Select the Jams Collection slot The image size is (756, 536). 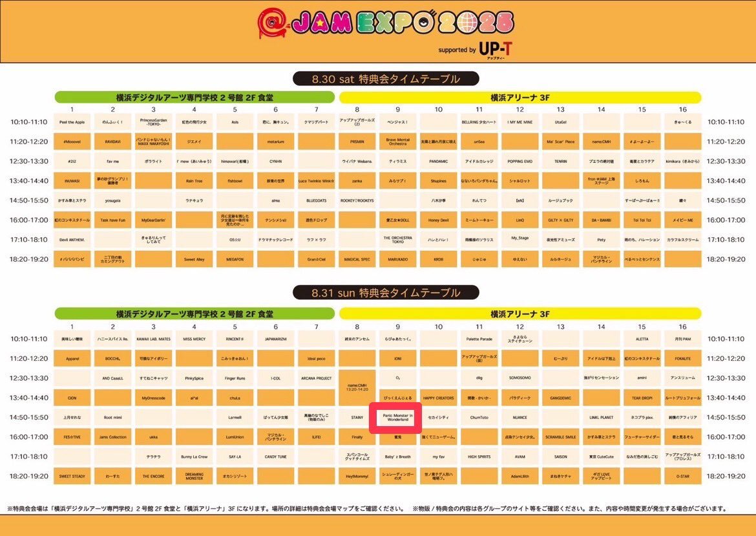[113, 437]
